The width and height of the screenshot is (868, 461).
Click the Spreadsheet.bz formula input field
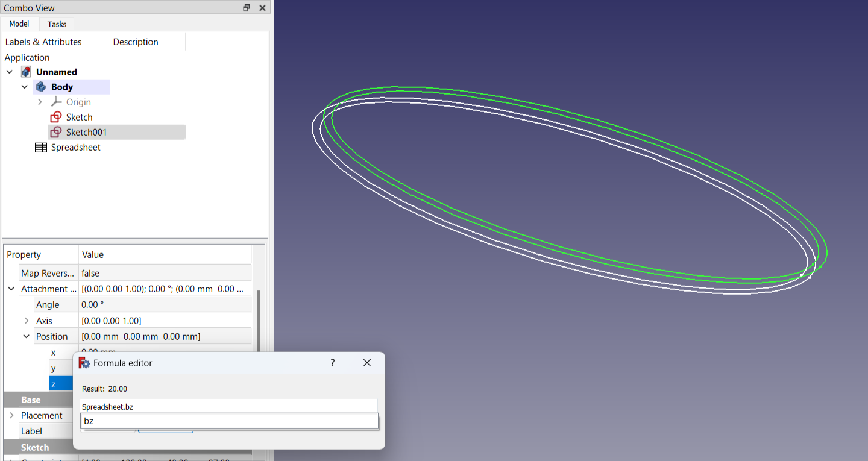point(229,406)
